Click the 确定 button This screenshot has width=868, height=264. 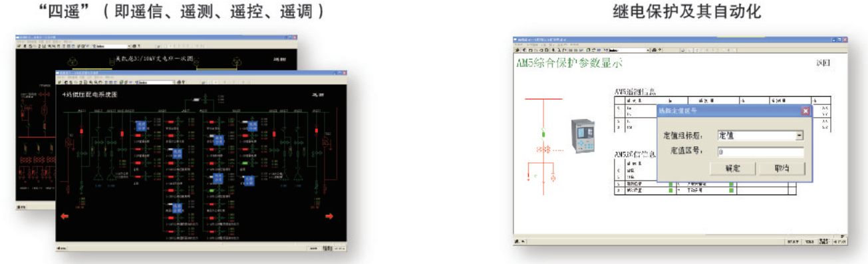click(x=732, y=168)
